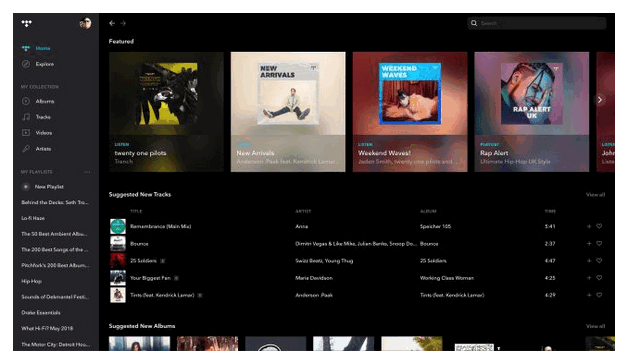Open the user profile avatar

(x=85, y=23)
